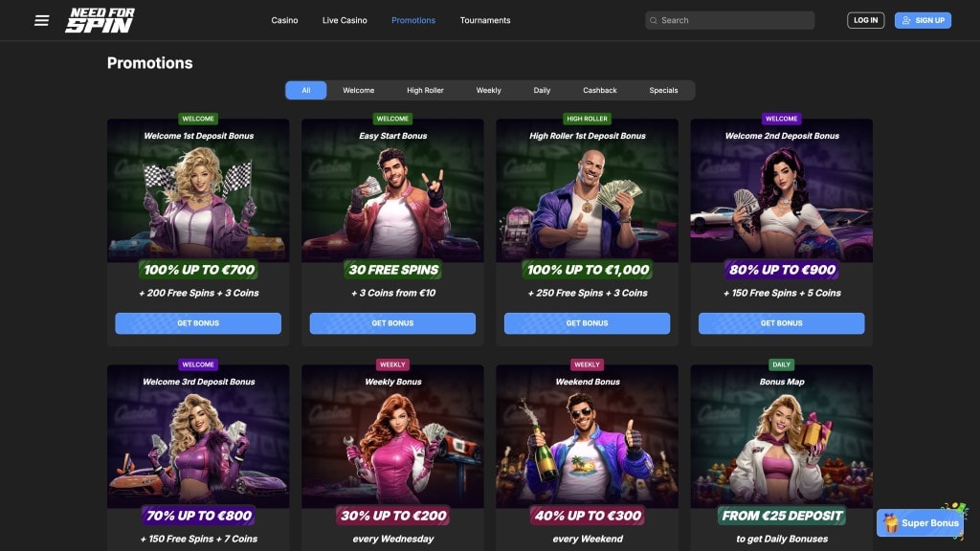Get bonus for Welcome 2nd Deposit Bonus
The height and width of the screenshot is (551, 980).
(x=781, y=323)
